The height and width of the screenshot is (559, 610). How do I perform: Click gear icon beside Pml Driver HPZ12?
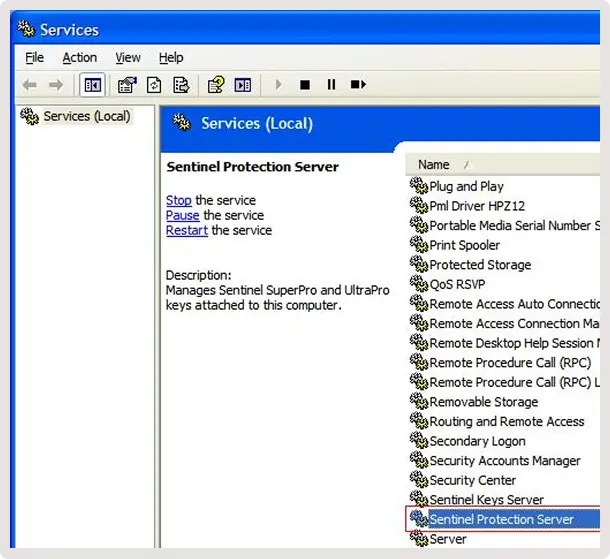click(419, 205)
